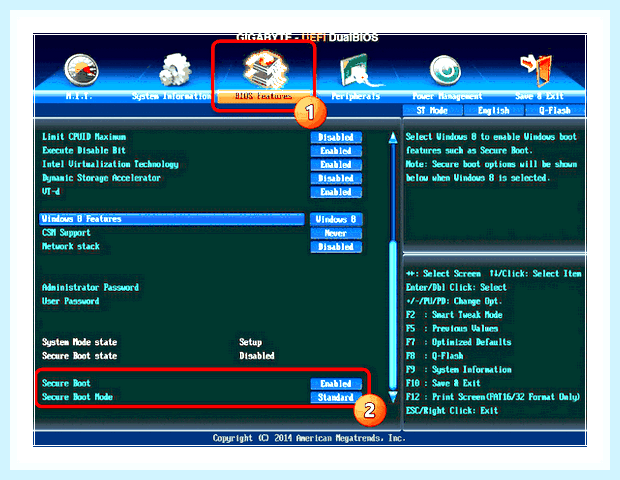Select the Secure Boot label
Image resolution: width=620 pixels, height=480 pixels.
[x=66, y=383]
